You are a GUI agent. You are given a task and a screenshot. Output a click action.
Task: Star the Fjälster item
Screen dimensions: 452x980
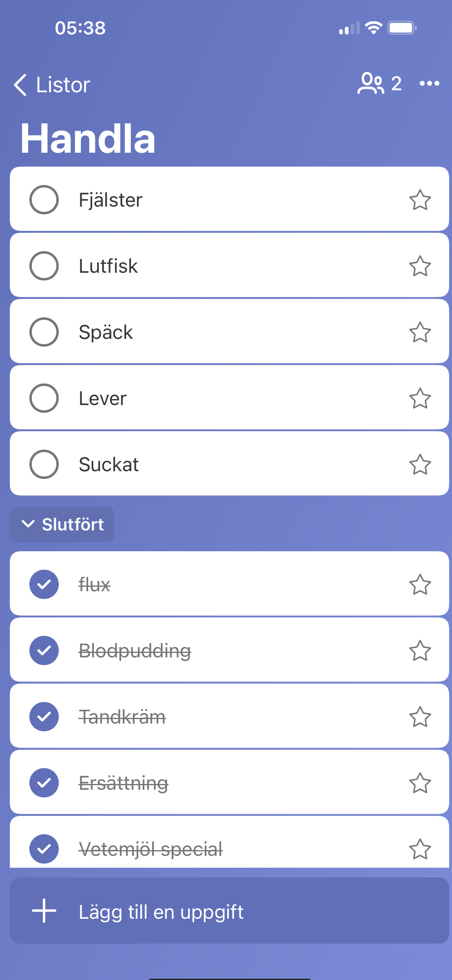point(420,200)
